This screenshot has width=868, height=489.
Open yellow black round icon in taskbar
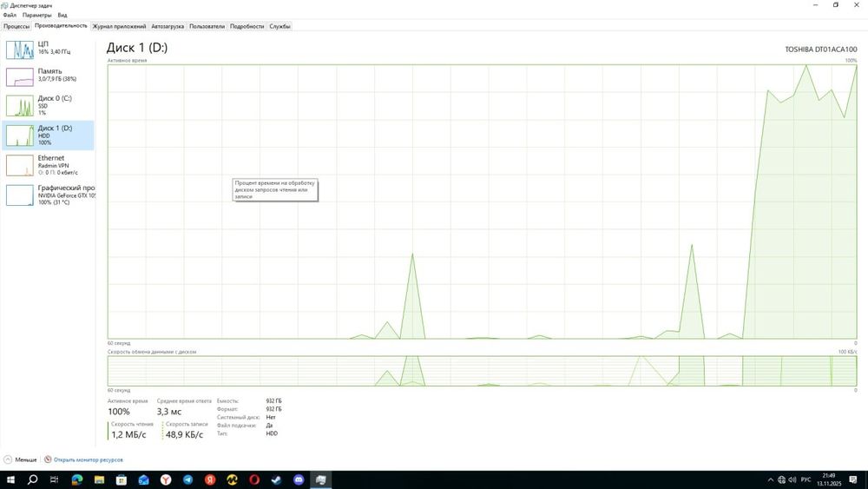click(x=232, y=479)
